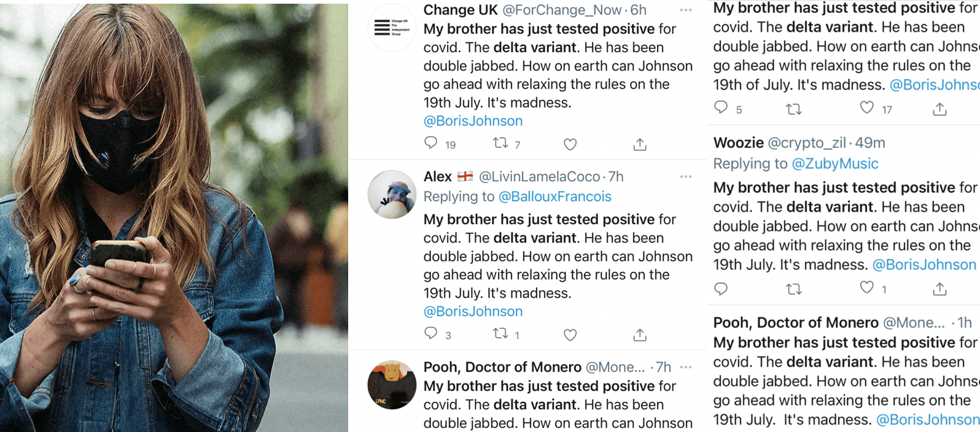Open more options on Alex's tweet
Image resolution: width=980 pixels, height=432 pixels.
pos(686,177)
